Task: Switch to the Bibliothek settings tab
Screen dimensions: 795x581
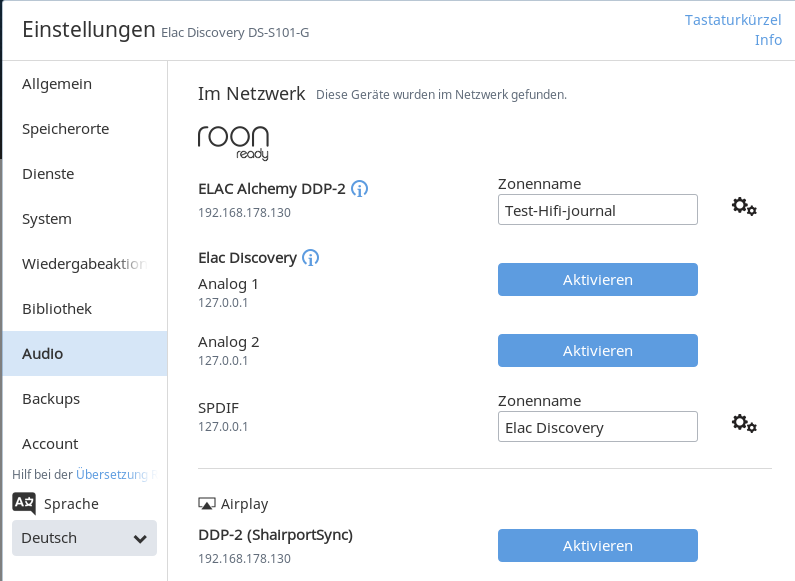Action: 85,309
